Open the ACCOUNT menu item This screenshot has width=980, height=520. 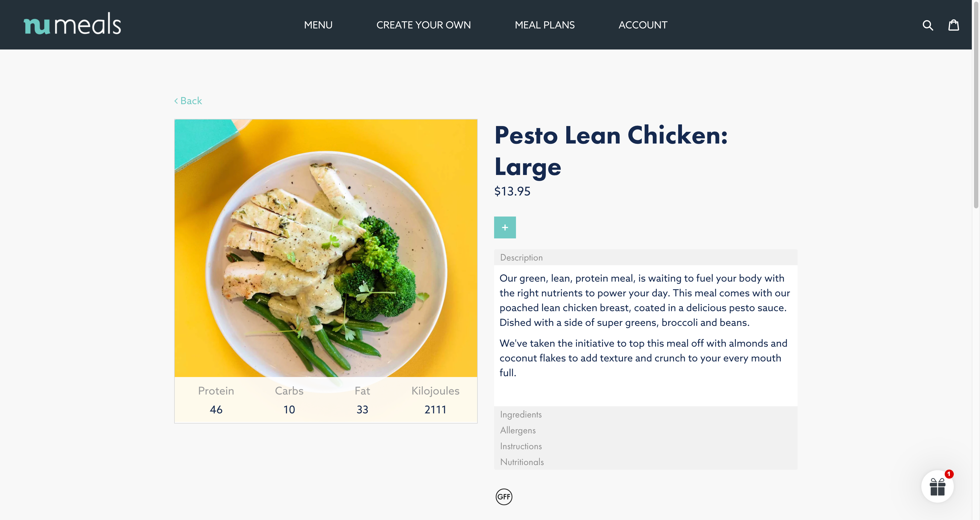643,25
